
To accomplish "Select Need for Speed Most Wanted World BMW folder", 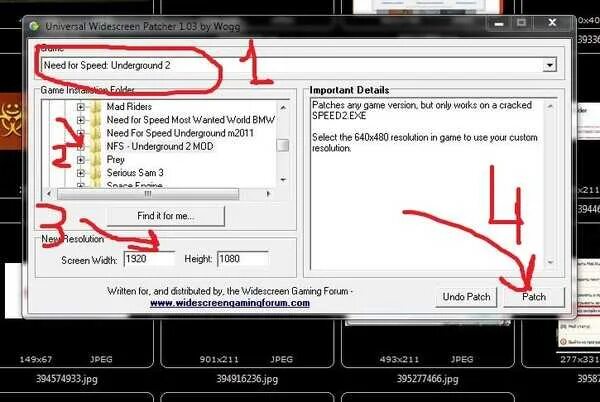I will pos(191,120).
